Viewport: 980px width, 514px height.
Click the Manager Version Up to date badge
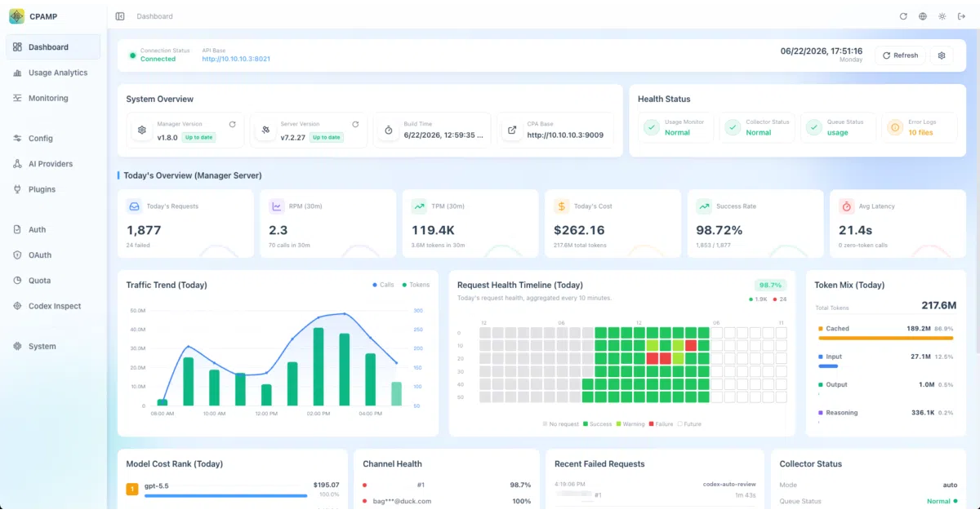pyautogui.click(x=198, y=137)
